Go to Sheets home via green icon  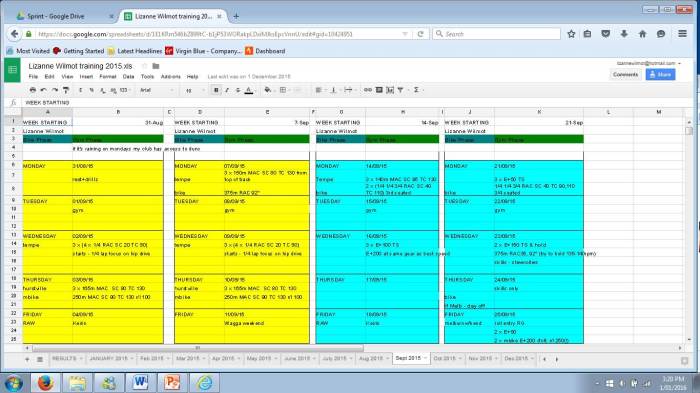click(x=12, y=70)
